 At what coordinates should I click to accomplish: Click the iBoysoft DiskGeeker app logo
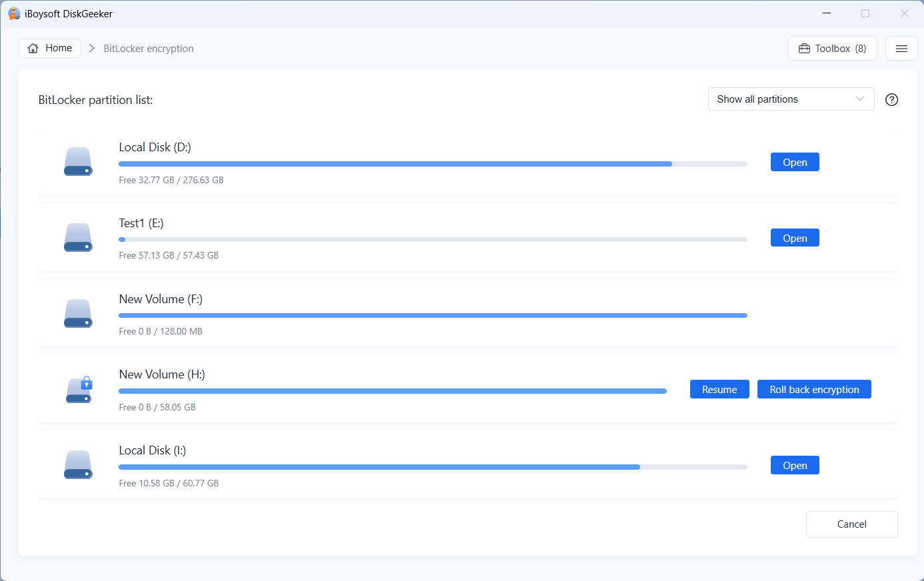(x=14, y=13)
